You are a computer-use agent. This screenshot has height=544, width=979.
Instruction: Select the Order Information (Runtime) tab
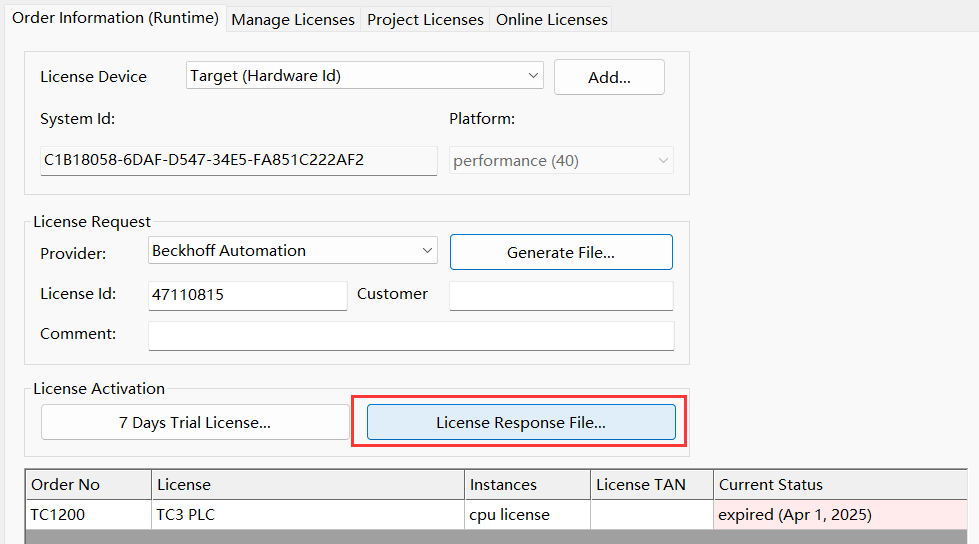coord(116,18)
